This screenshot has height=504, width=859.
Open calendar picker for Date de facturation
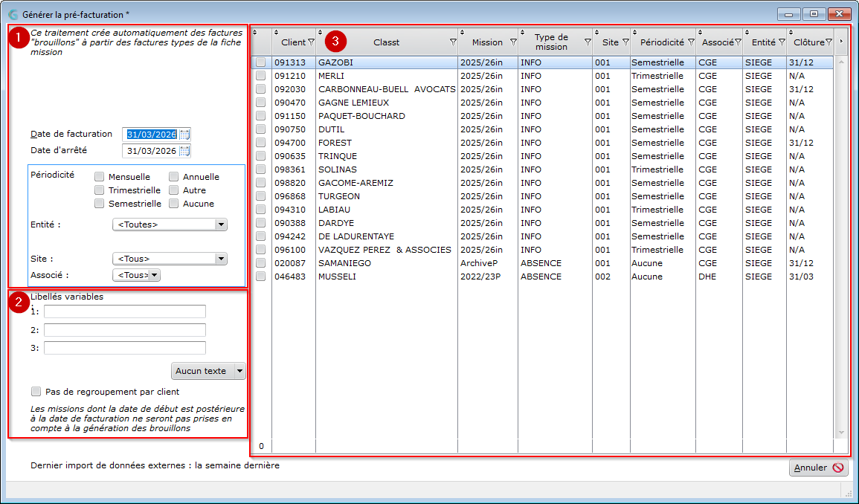(184, 135)
